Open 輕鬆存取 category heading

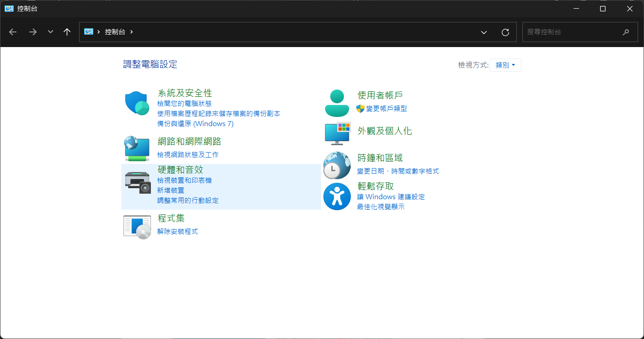pos(376,186)
